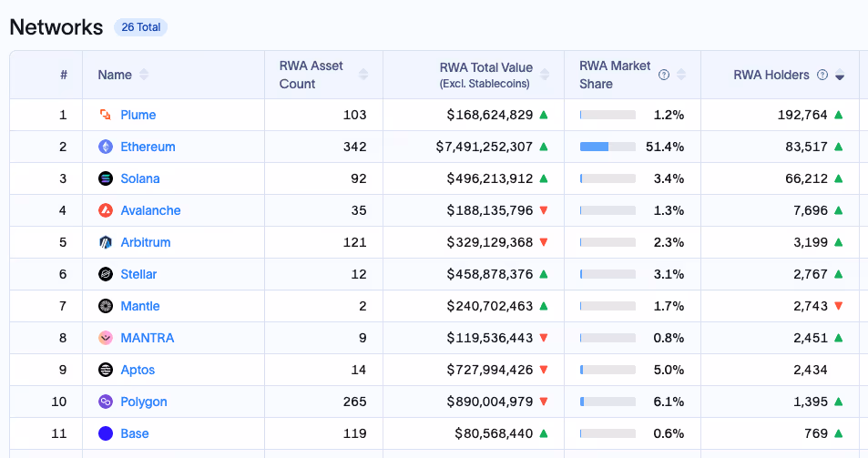Image resolution: width=868 pixels, height=458 pixels.
Task: Sort by RWA Total Value arrows
Action: click(x=545, y=75)
